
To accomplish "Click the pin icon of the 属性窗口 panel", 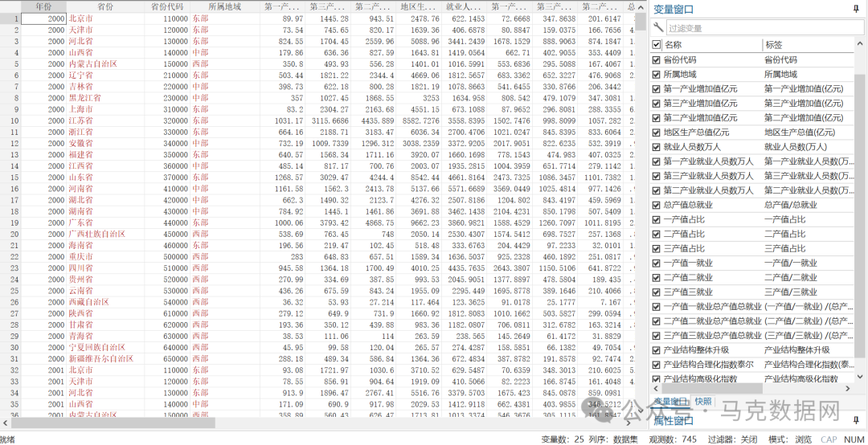I will pos(857,420).
